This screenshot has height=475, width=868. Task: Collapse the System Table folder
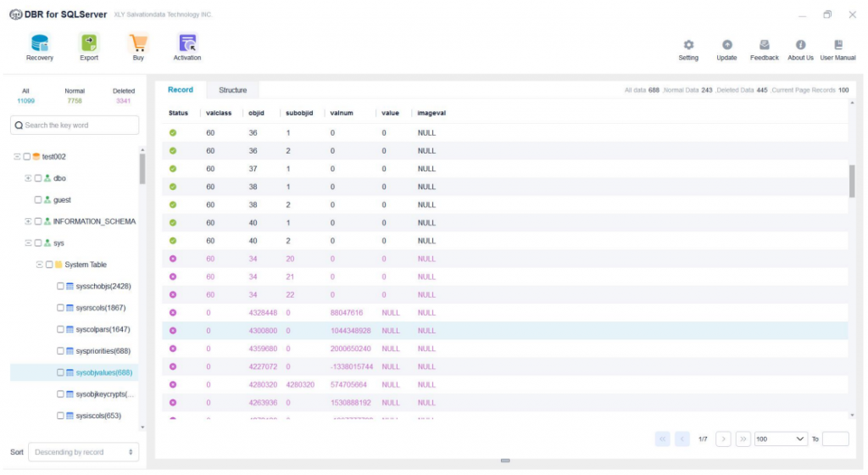[39, 265]
